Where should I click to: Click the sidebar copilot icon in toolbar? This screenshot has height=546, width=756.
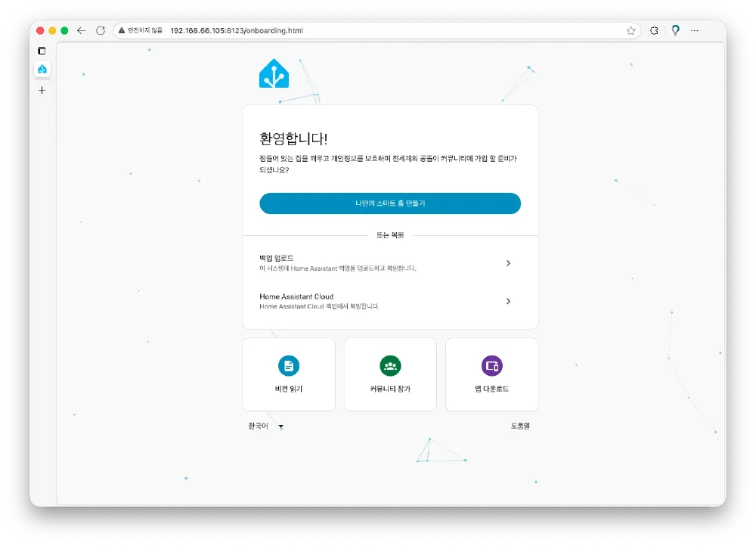tap(675, 31)
